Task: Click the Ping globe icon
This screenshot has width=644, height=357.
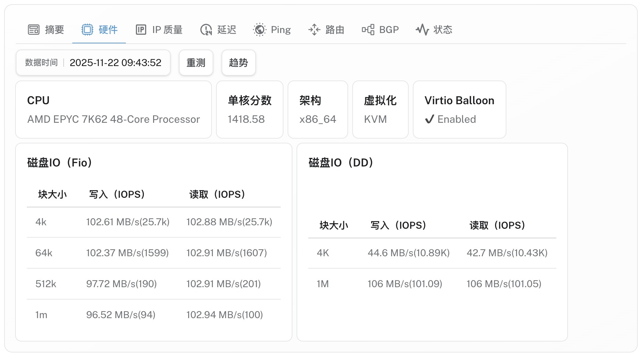Action: [x=259, y=30]
